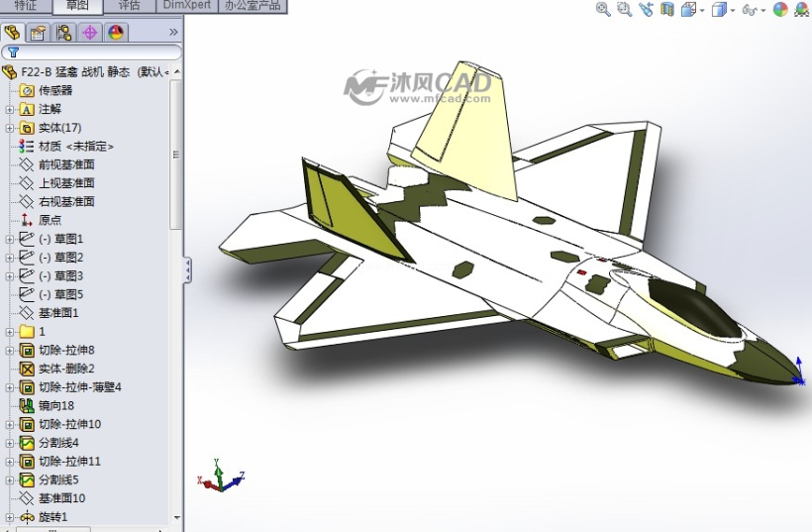Image resolution: width=812 pixels, height=532 pixels.
Task: Click the Display Style shaded cube icon
Action: point(719,9)
